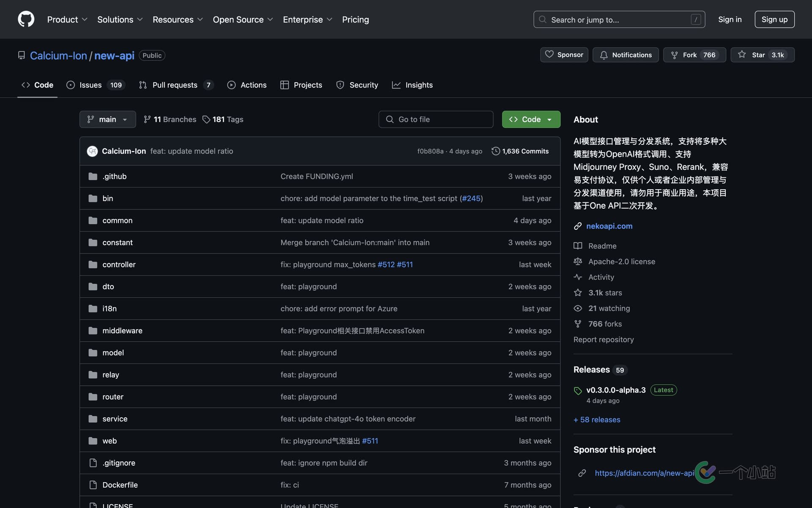Click the GitHub Octocat logo

coord(26,19)
